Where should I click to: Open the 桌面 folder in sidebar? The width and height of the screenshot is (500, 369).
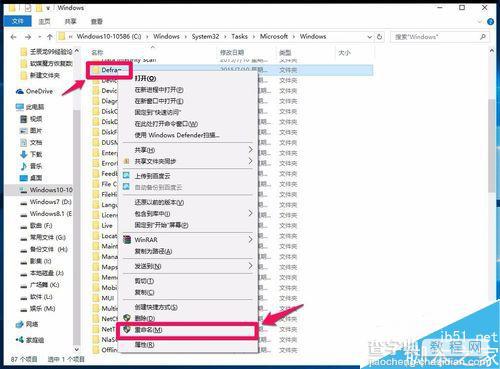point(31,178)
